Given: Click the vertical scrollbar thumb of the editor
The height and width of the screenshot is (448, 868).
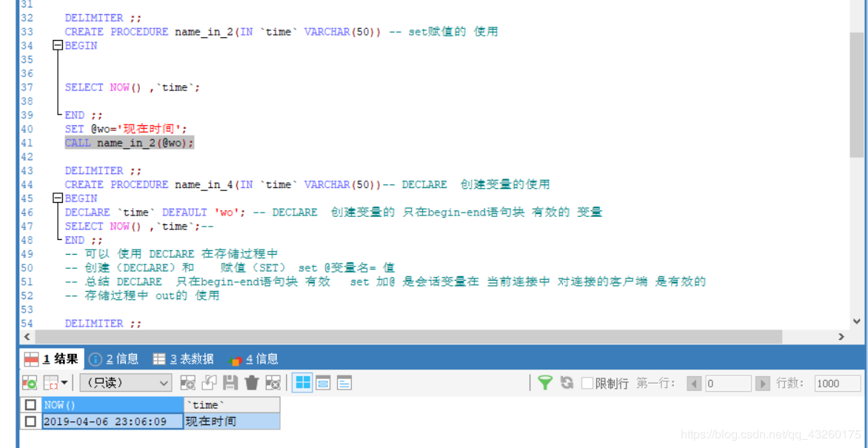Looking at the screenshot, I should [x=857, y=94].
